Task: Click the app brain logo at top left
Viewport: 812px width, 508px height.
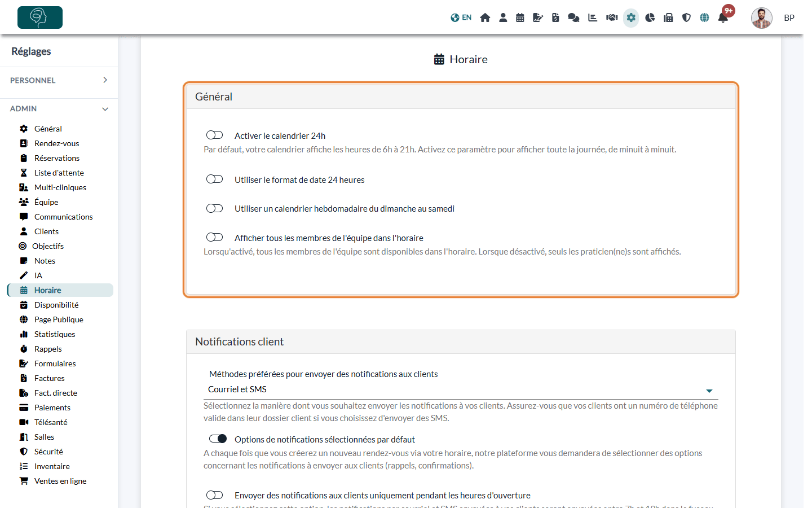Action: (40, 17)
